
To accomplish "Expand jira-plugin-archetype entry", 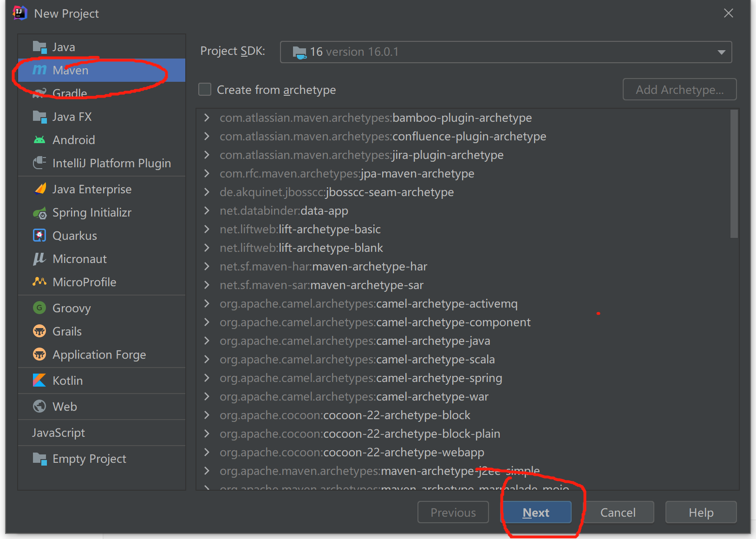I will tap(207, 155).
